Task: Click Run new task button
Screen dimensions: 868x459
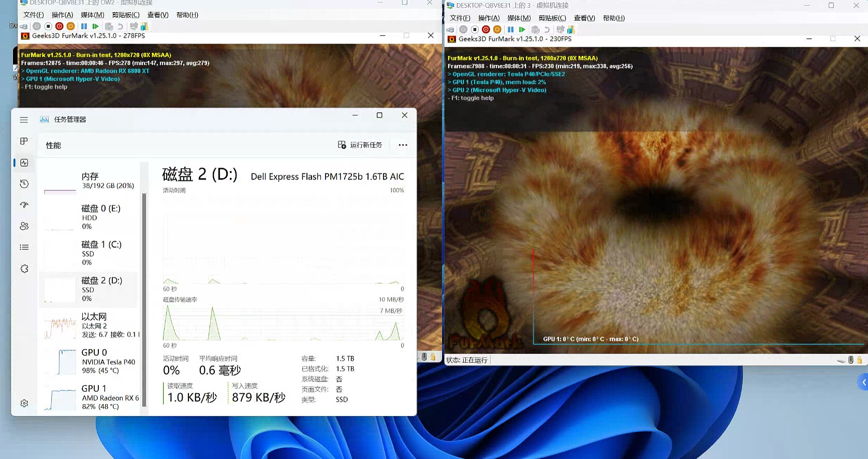Action: coord(360,145)
